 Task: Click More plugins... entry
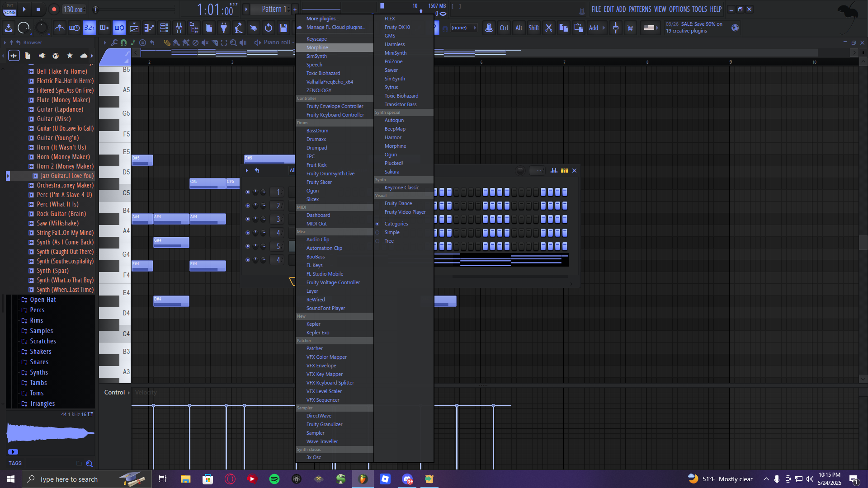click(322, 19)
